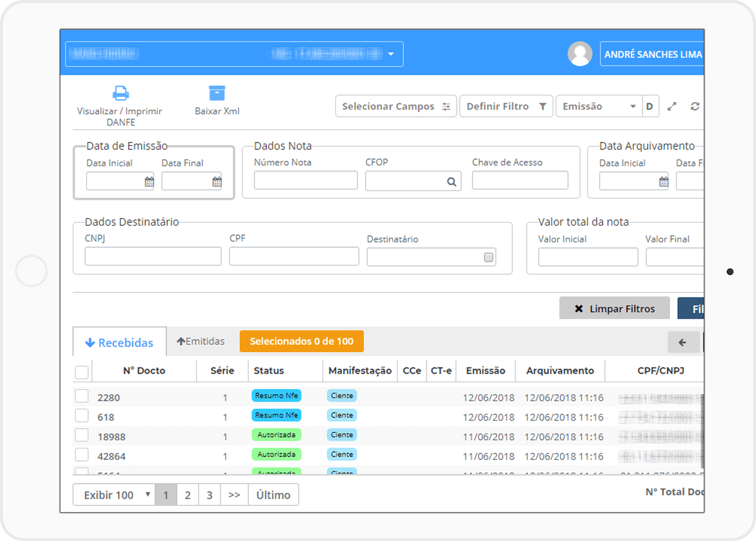Screen dimensions: 756x541
Task: Click the CCe column header
Action: pyautogui.click(x=412, y=371)
